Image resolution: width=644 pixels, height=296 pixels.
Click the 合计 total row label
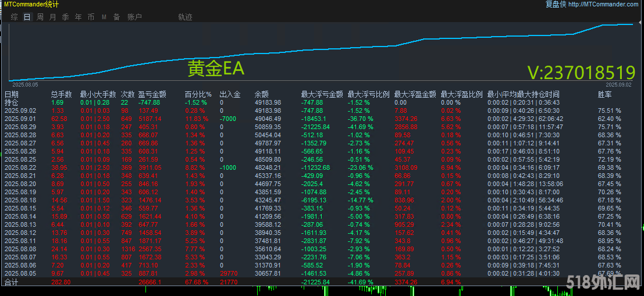[x=11, y=282]
